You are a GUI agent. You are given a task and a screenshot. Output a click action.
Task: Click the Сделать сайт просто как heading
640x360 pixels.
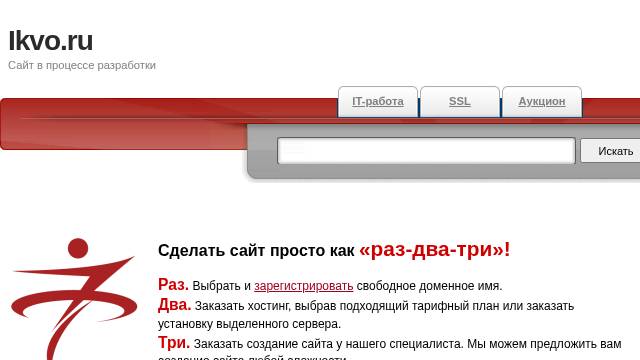[x=256, y=251]
